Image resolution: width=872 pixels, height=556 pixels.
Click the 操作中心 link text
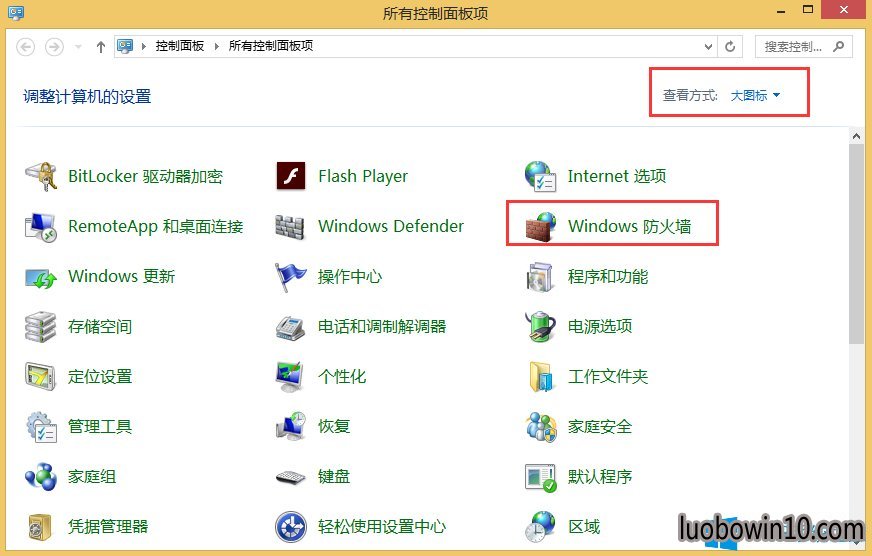[x=350, y=276]
